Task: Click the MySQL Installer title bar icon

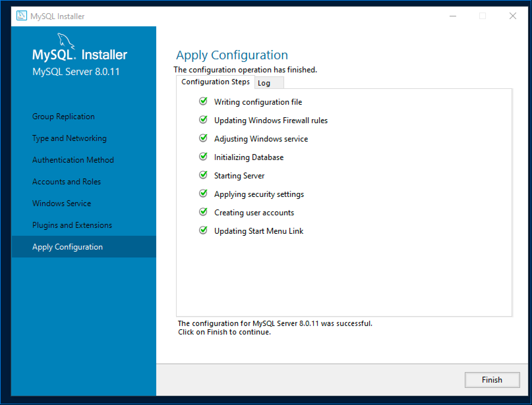Action: (22, 16)
